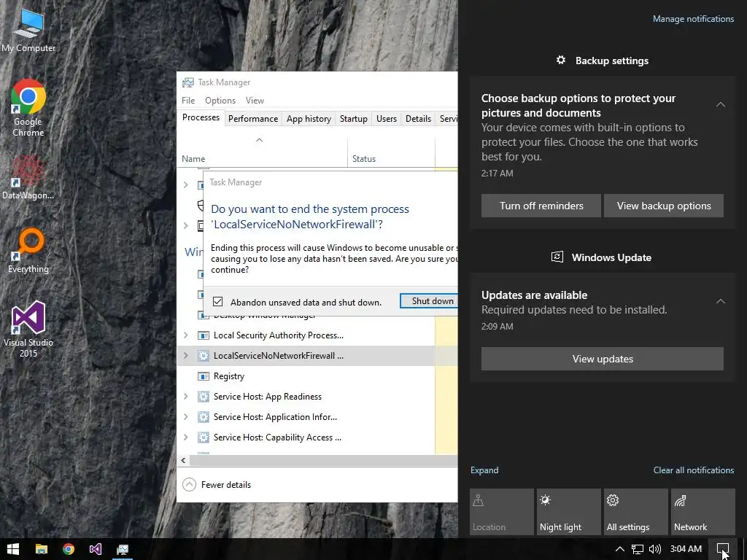Open the DataWagon desktop shortcut
This screenshot has height=560, width=747.
pyautogui.click(x=28, y=177)
